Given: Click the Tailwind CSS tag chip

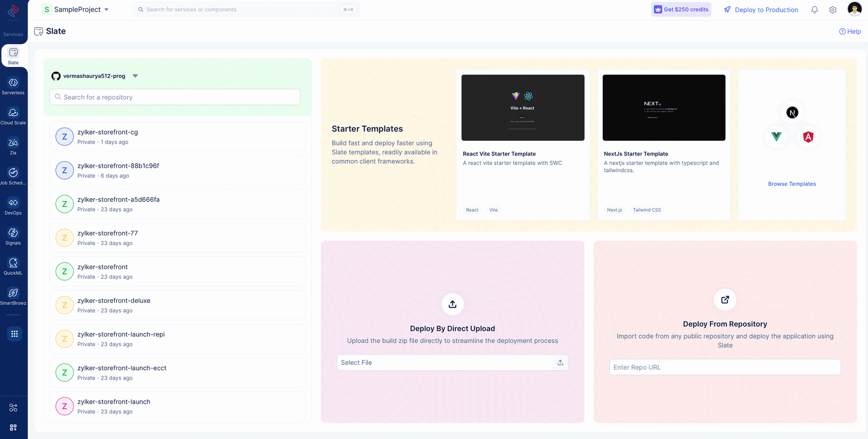Looking at the screenshot, I should point(646,210).
